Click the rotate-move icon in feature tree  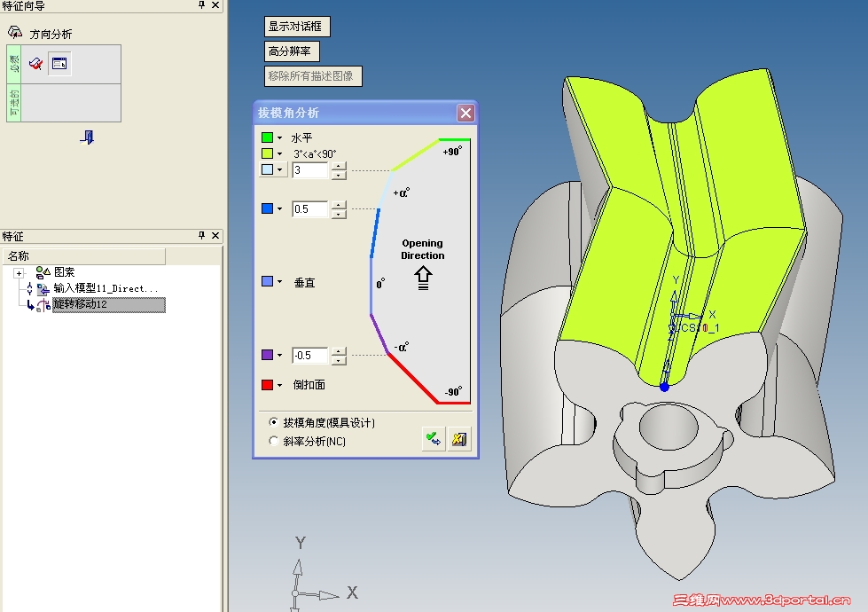[43, 305]
